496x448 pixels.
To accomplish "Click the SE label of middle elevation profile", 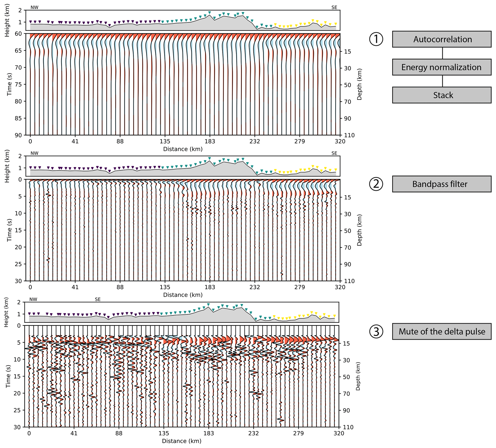I will 334,153.
